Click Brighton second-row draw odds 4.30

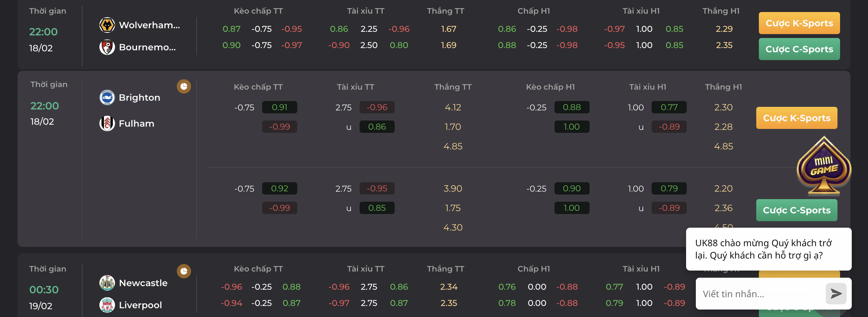[453, 227]
